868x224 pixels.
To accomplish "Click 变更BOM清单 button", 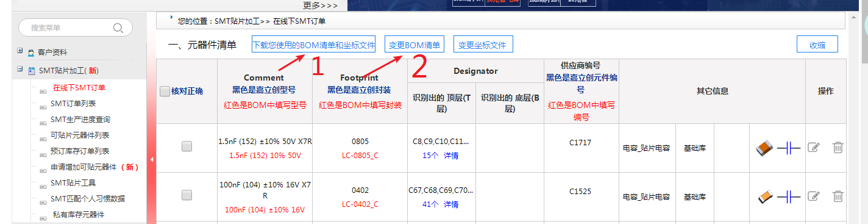I will click(414, 45).
